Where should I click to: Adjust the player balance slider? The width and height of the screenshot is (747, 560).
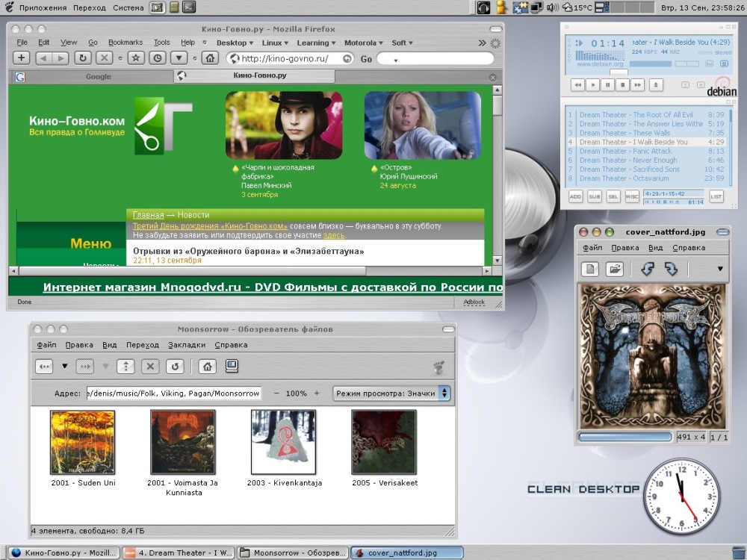pos(687,63)
